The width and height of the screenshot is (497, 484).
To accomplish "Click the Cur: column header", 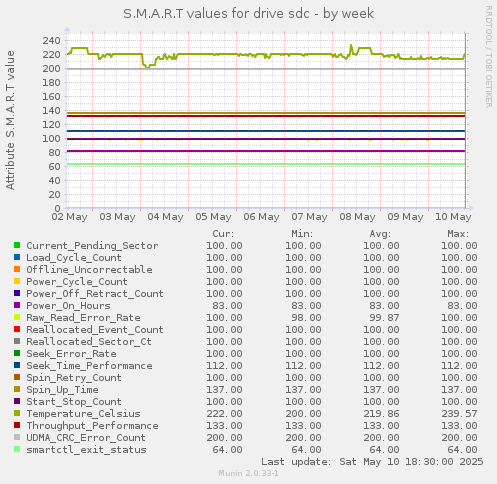I will click(x=223, y=234).
